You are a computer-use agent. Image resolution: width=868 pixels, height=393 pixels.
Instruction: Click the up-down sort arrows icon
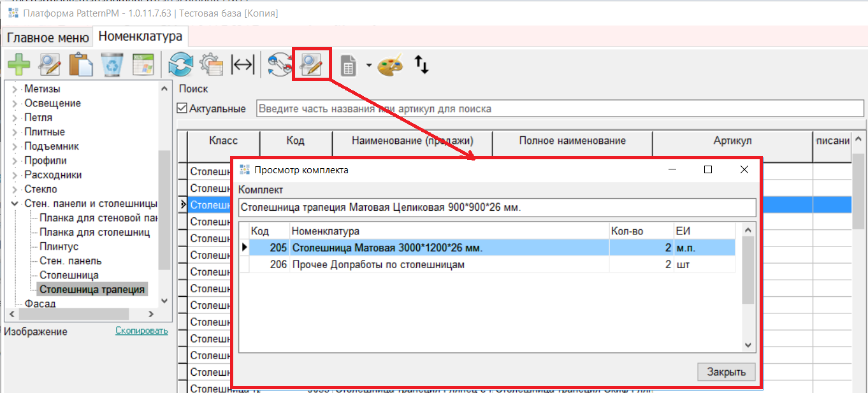pos(421,64)
